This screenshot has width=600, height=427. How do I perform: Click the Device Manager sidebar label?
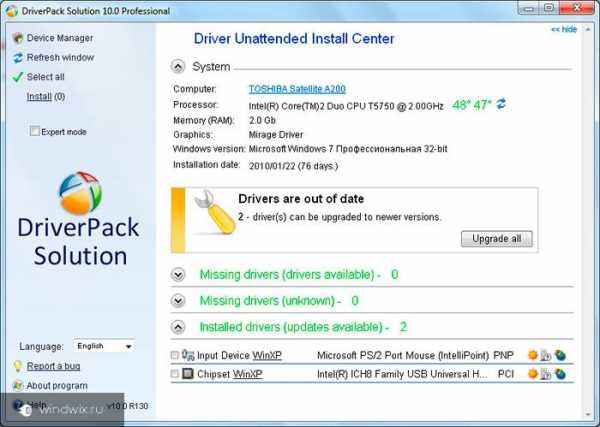[60, 38]
